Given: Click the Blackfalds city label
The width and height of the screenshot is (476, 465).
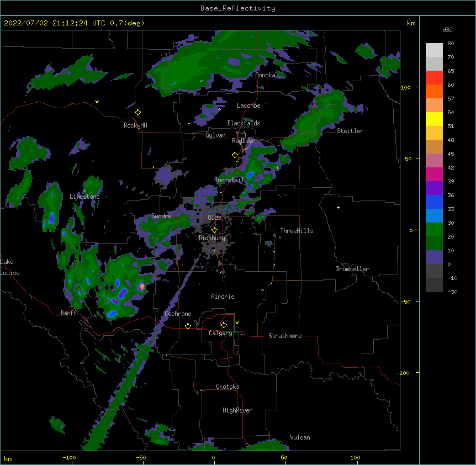Looking at the screenshot, I should click(x=244, y=123).
